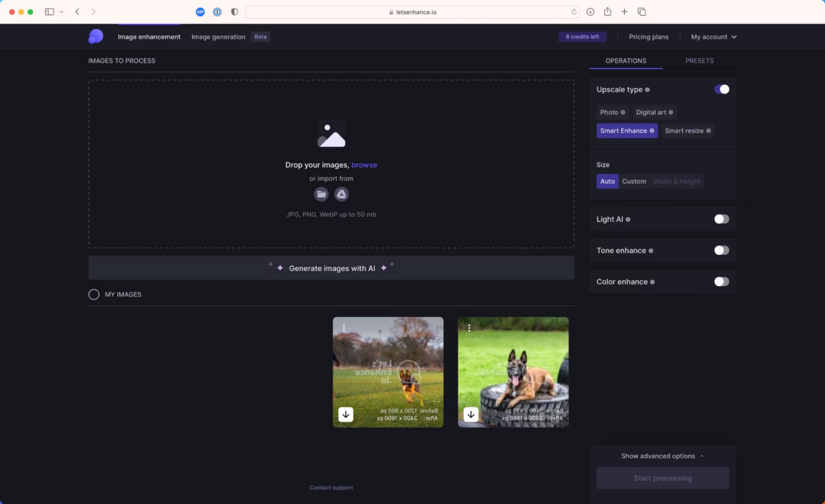Click Generate images with AI button
Screen dimensions: 825x504
coord(331,268)
